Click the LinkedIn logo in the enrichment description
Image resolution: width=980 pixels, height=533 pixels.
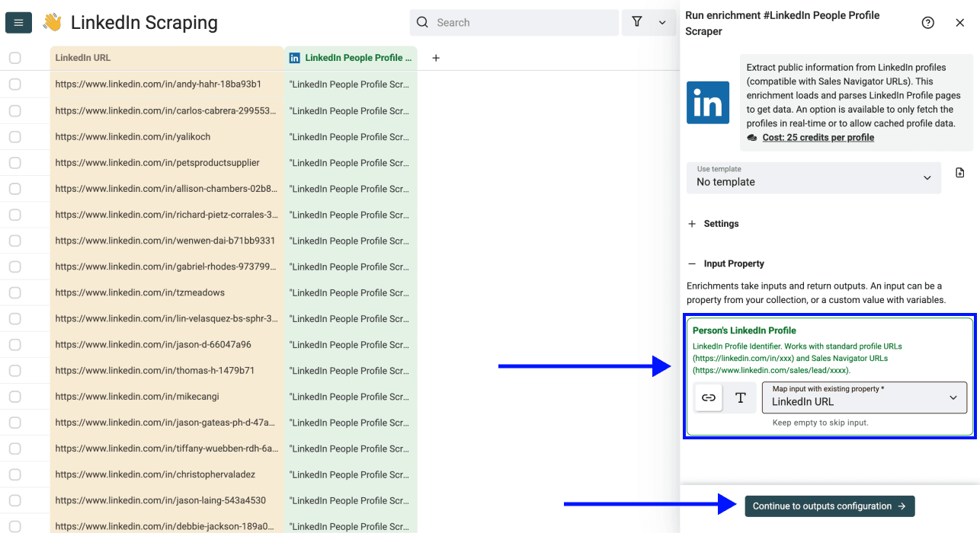tap(708, 102)
